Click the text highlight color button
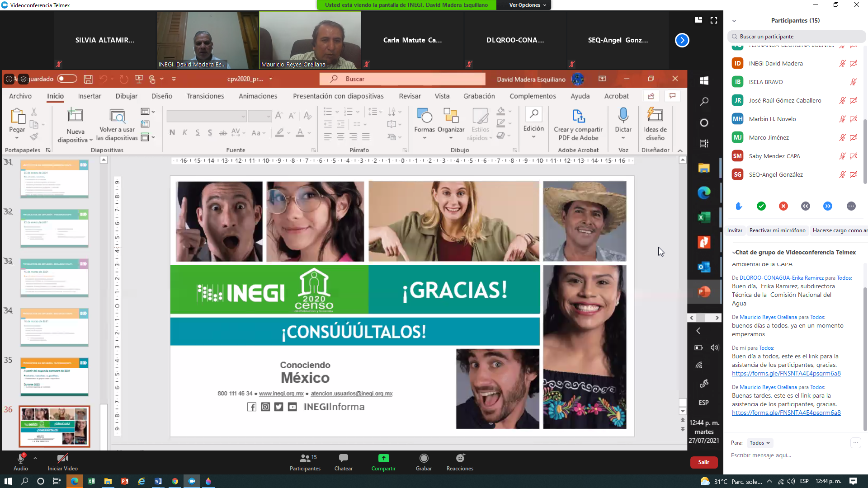The image size is (868, 488). [279, 132]
